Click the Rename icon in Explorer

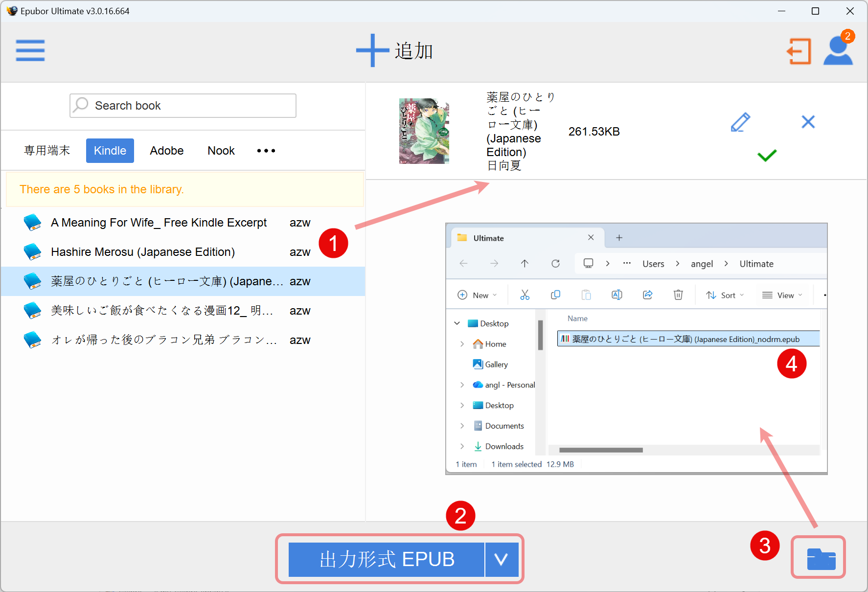coord(617,295)
